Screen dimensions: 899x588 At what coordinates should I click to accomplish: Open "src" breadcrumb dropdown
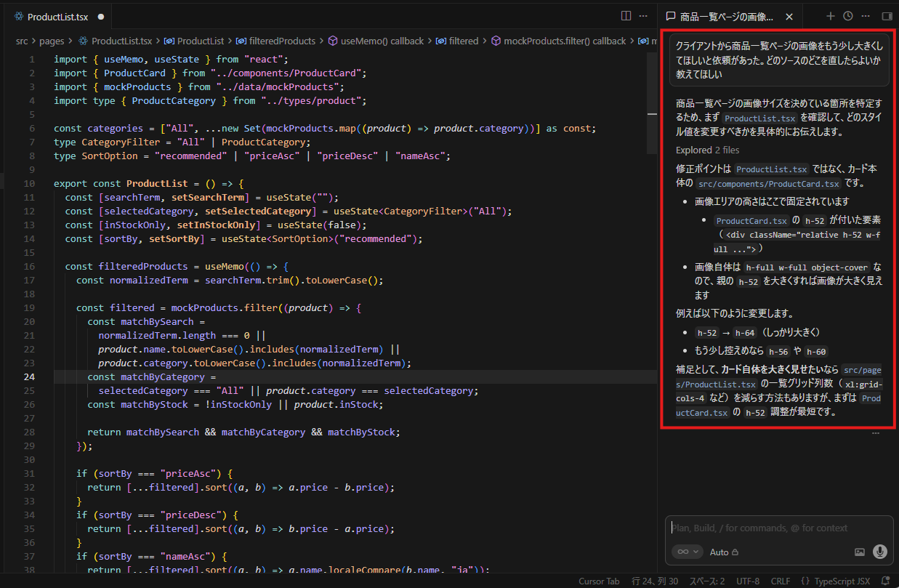(x=22, y=41)
